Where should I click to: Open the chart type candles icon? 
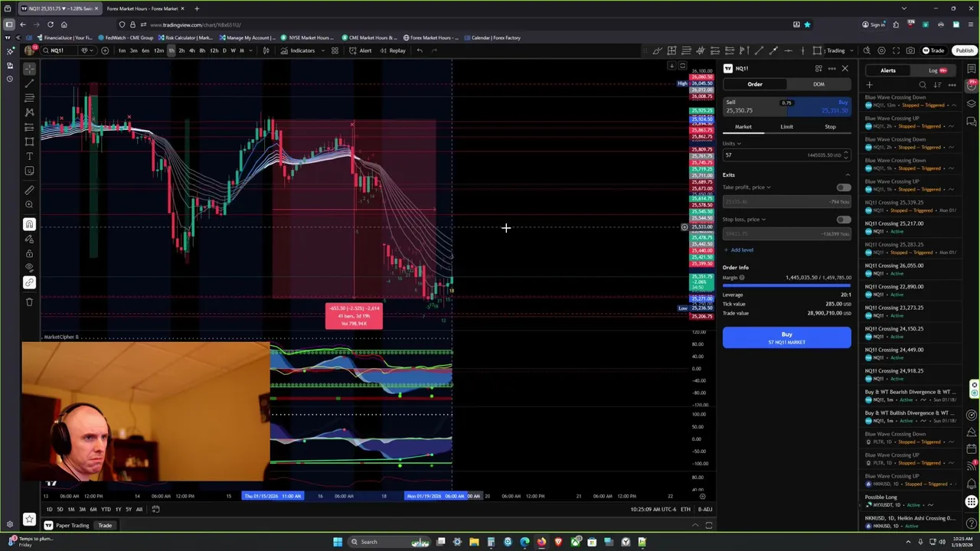(x=266, y=51)
